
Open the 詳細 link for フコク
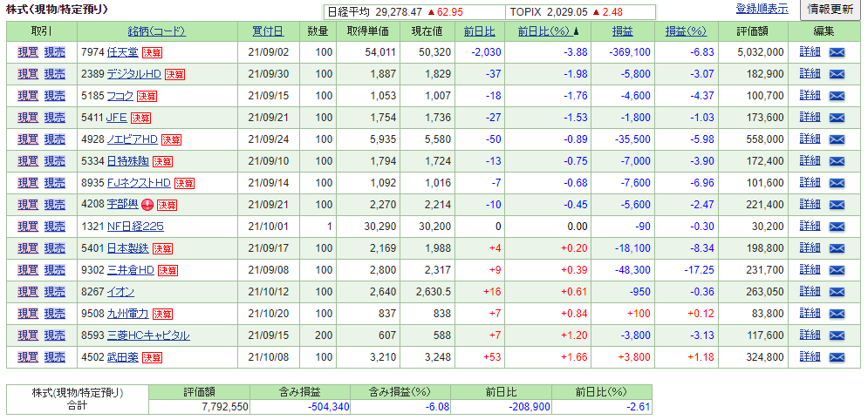tap(810, 96)
